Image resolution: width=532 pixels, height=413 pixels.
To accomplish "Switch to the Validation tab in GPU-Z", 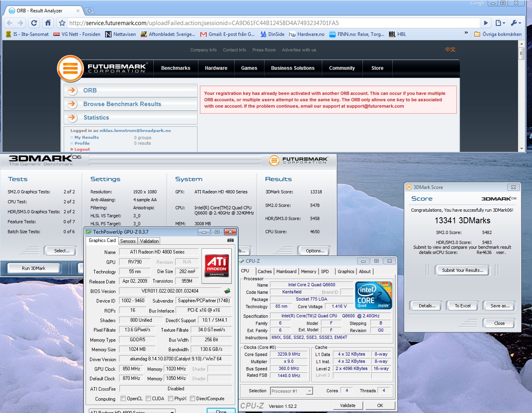I will click(x=149, y=241).
